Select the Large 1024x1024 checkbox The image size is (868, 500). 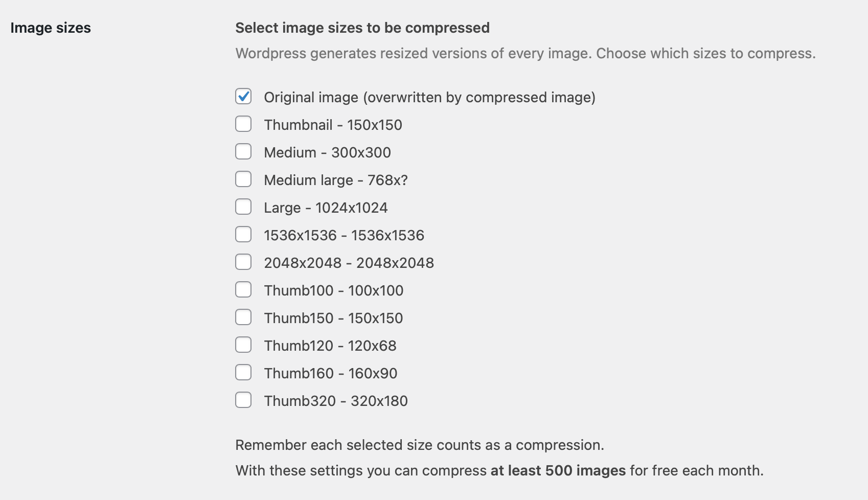(243, 207)
